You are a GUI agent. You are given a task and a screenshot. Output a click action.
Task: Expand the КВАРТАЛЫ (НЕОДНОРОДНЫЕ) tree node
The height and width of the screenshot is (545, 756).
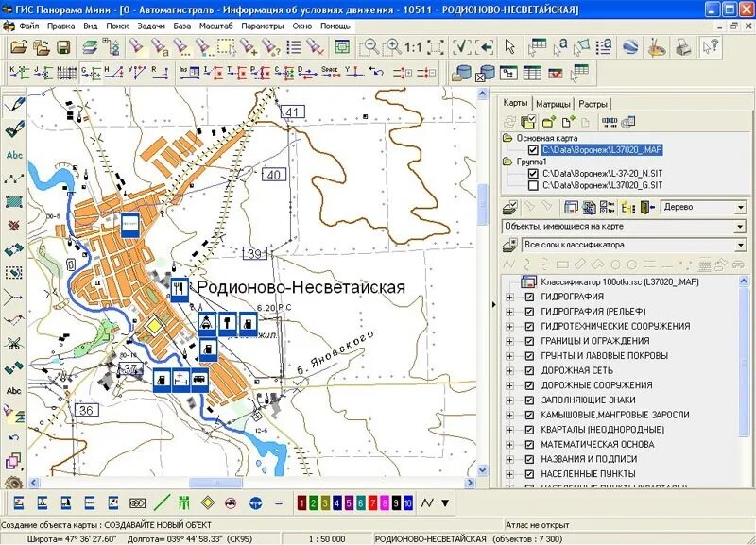509,430
